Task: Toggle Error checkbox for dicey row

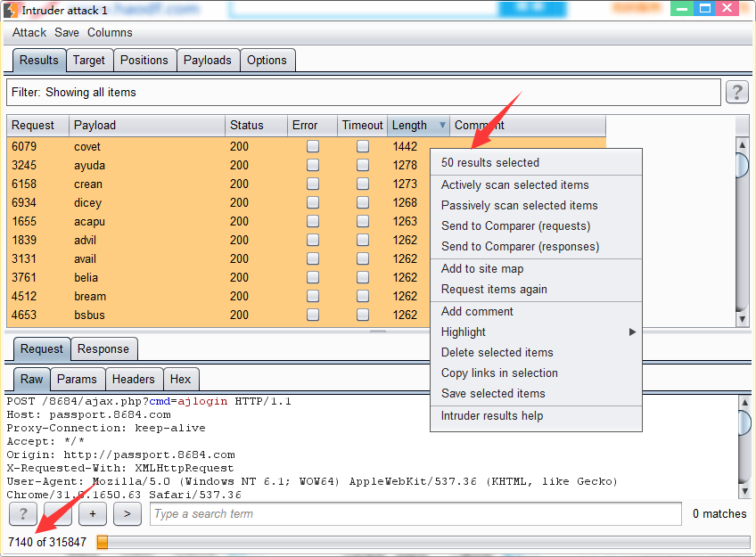Action: tap(313, 202)
